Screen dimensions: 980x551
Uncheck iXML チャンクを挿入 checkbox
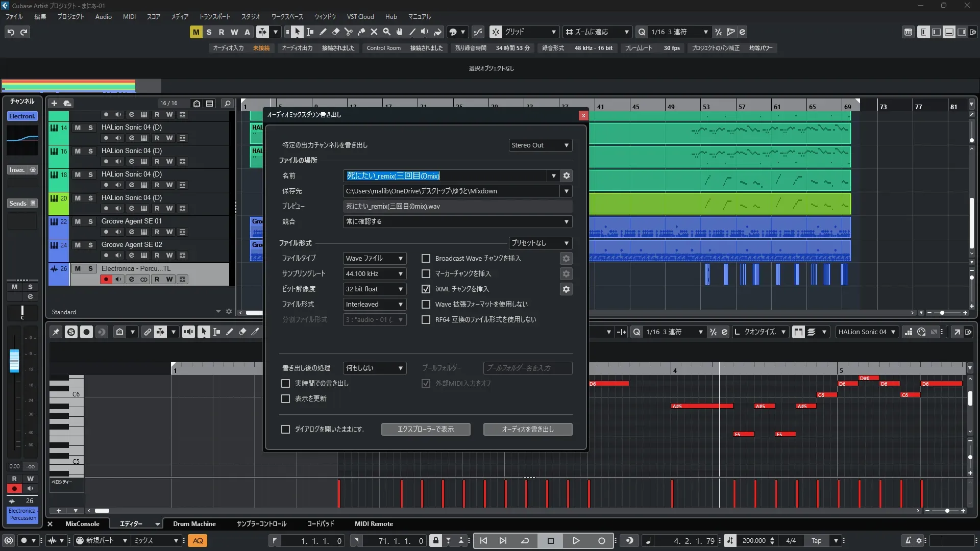426,289
